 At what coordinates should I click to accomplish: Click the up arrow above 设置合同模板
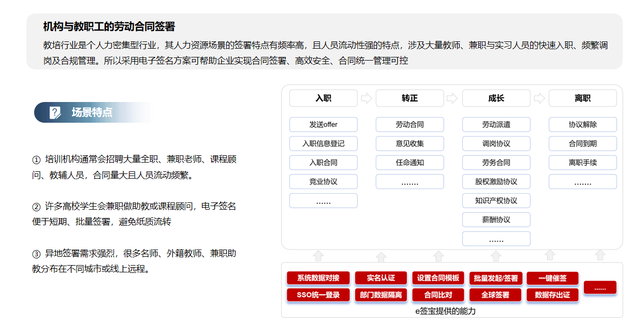pyautogui.click(x=438, y=256)
